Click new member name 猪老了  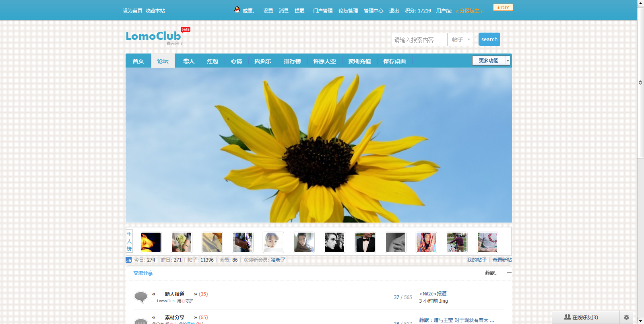[278, 260]
